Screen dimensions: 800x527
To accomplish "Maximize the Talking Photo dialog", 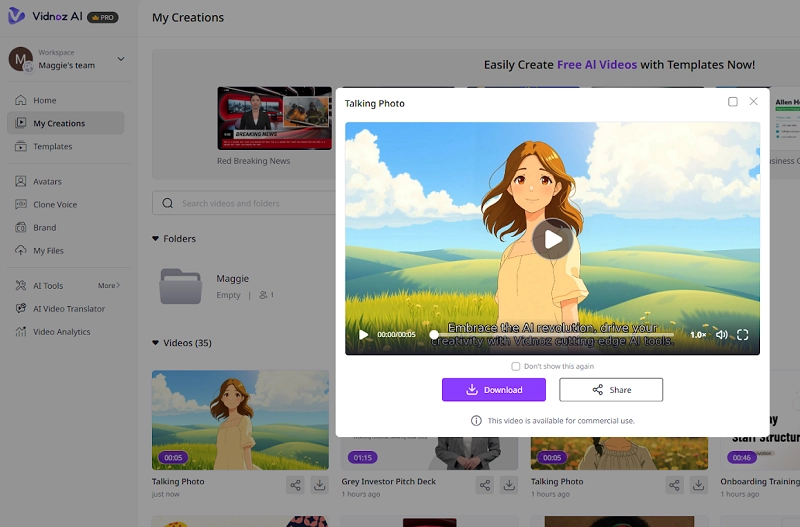I will click(733, 102).
